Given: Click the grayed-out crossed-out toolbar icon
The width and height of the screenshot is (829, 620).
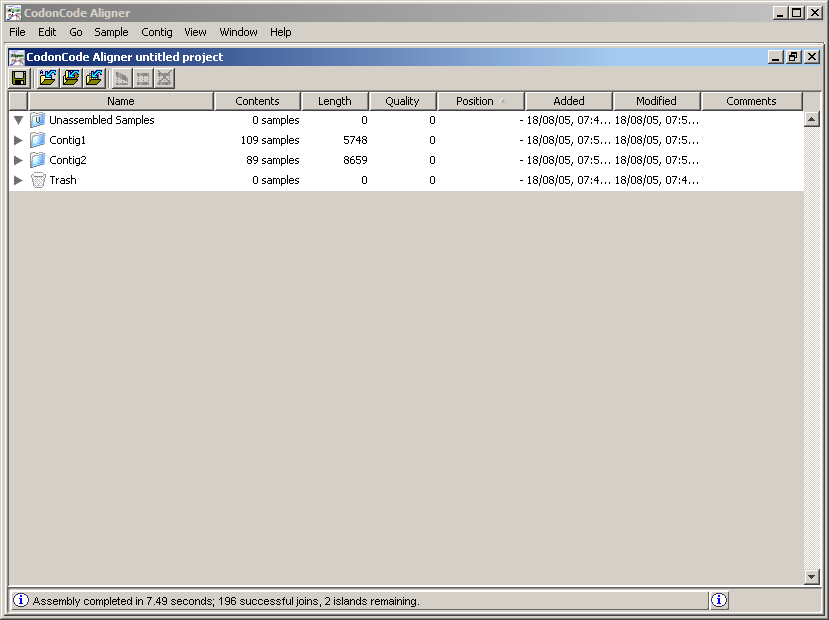Looking at the screenshot, I should pos(164,79).
